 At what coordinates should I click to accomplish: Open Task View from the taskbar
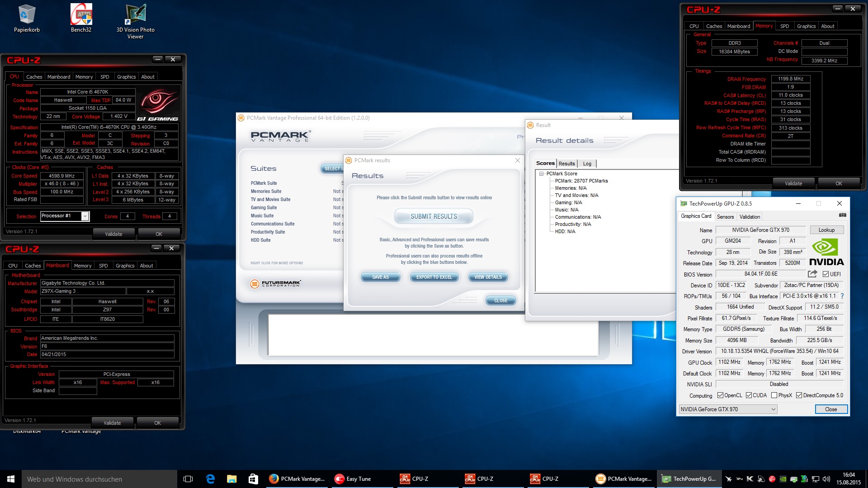click(x=188, y=479)
